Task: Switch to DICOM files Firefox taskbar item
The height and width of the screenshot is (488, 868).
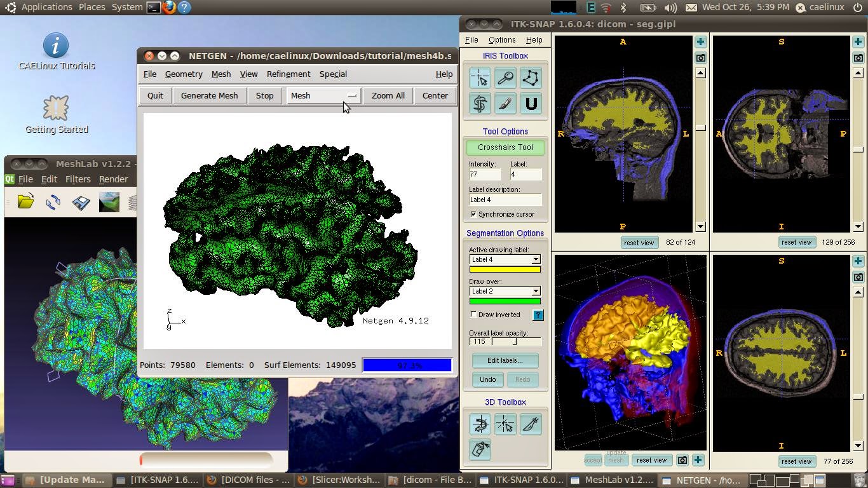Action: (x=249, y=480)
